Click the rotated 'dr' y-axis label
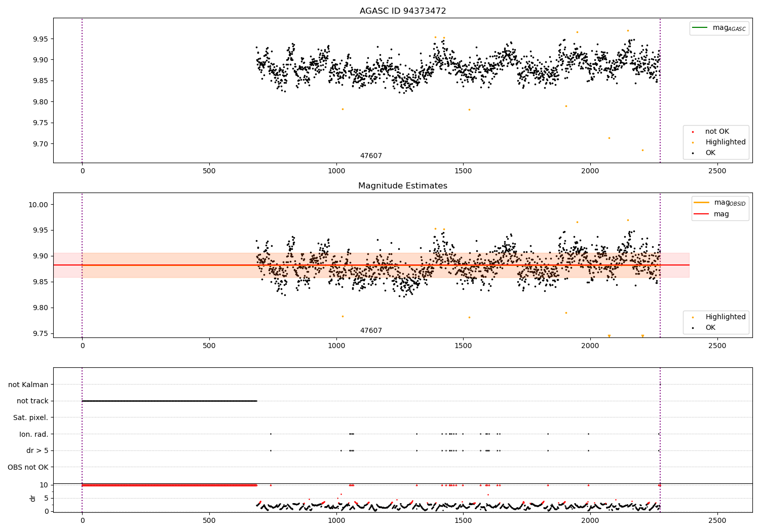Viewport: 760px width, 532px height. click(x=33, y=498)
